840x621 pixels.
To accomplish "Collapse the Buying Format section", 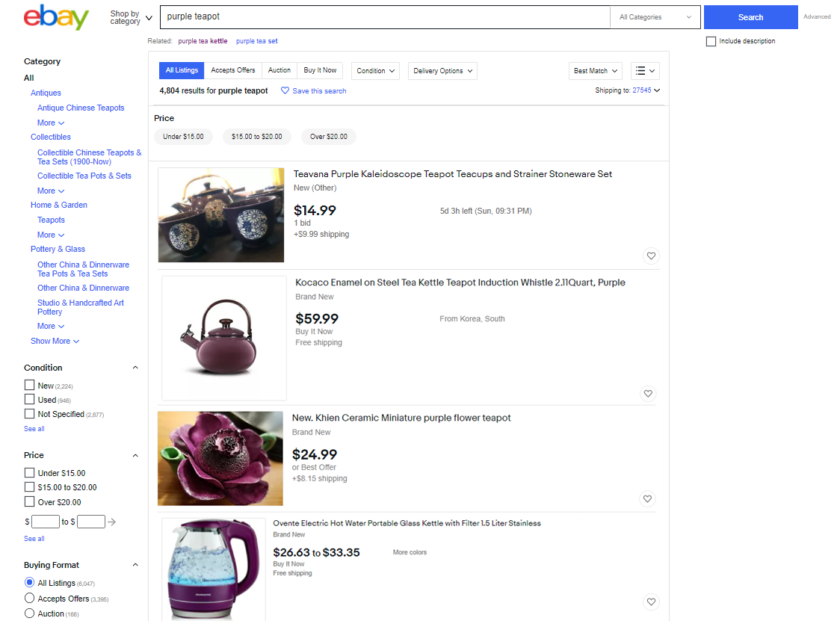I will (135, 565).
